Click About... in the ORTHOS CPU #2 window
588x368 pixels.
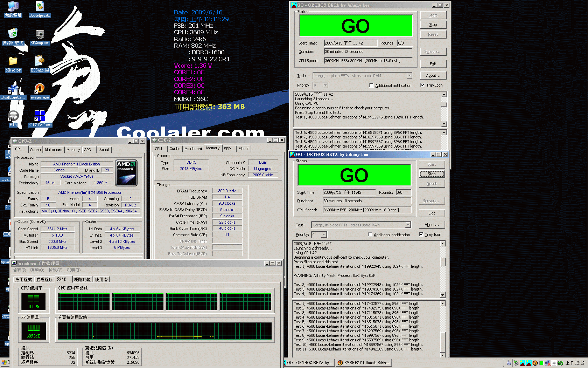432,225
